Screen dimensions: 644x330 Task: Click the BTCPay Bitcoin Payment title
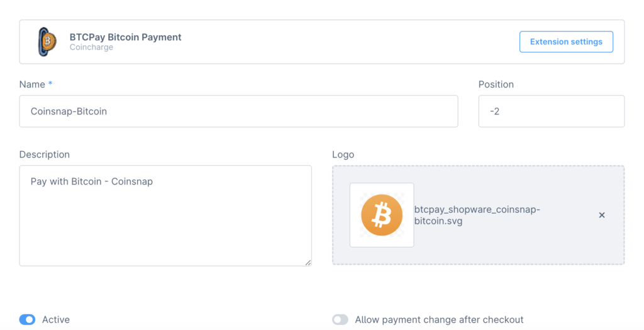(x=125, y=37)
